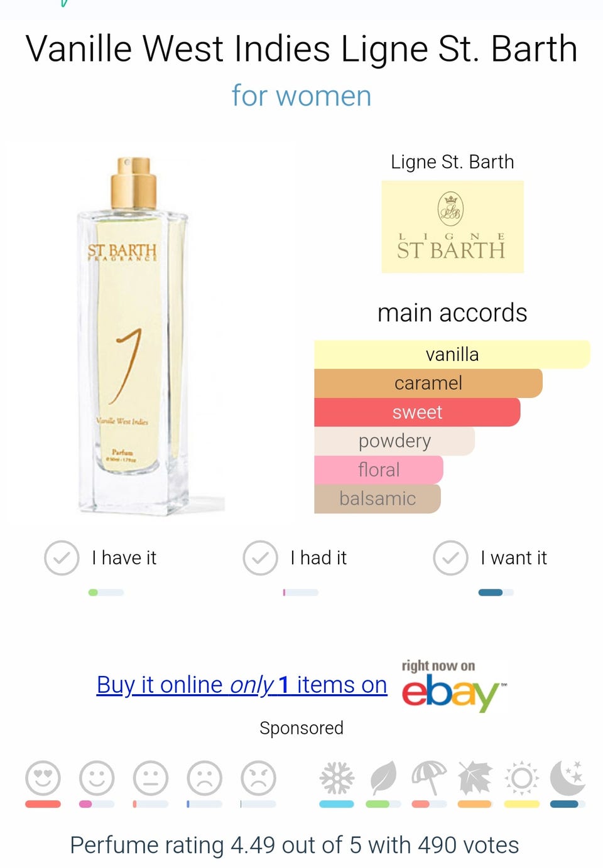
Task: Click the Ligne St Barth brand logo
Action: [x=452, y=227]
